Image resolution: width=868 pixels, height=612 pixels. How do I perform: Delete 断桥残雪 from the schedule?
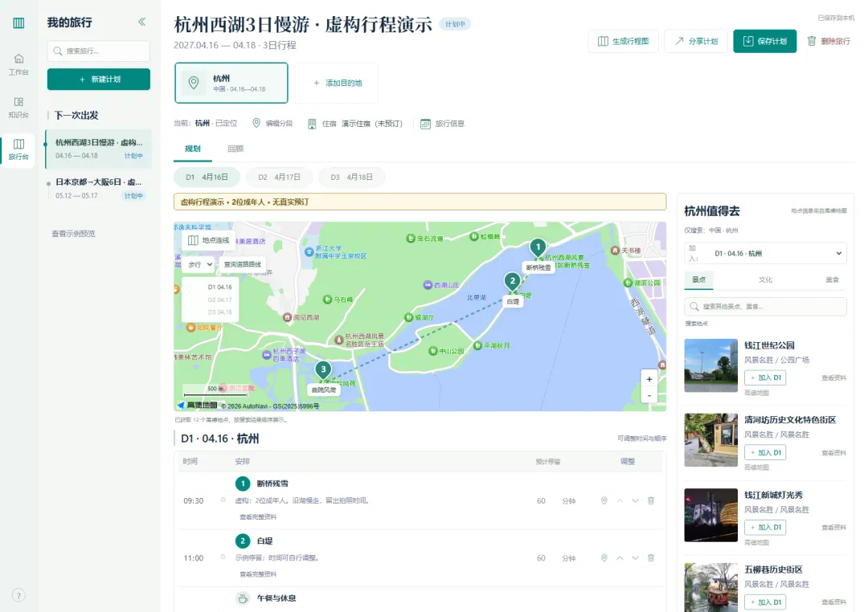click(x=651, y=501)
